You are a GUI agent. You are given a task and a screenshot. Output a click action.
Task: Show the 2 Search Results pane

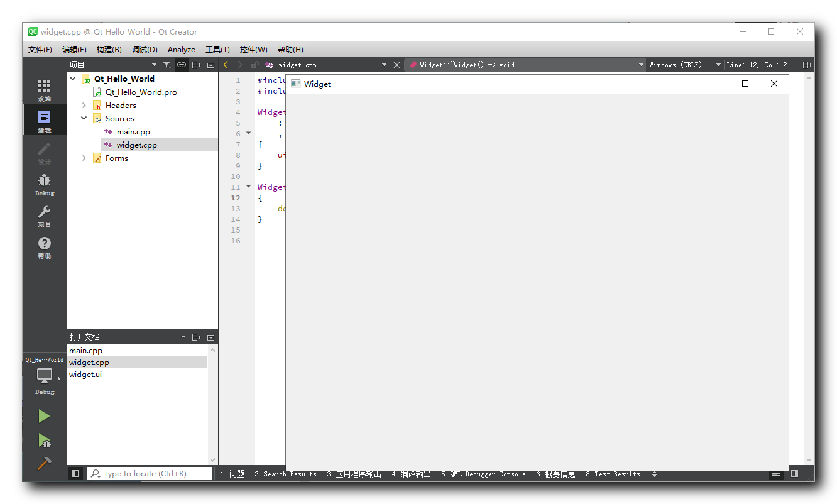[x=285, y=474]
